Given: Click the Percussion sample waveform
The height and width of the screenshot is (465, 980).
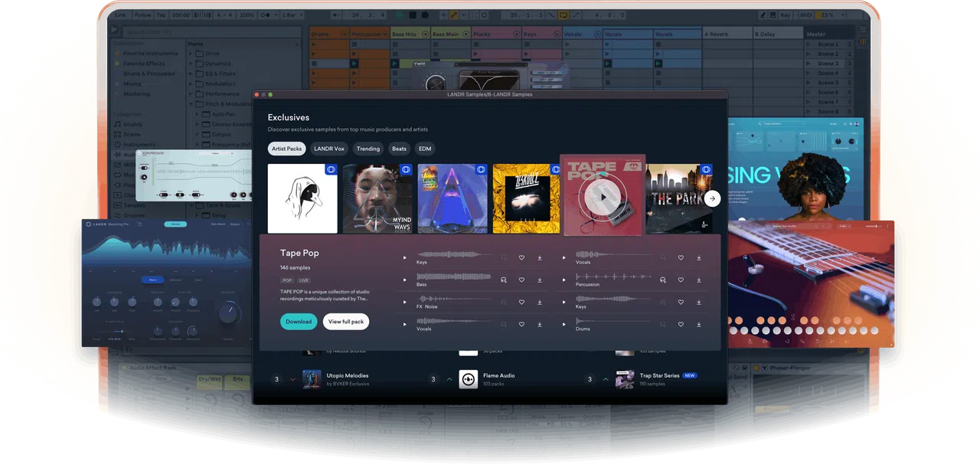Looking at the screenshot, I should pos(613,277).
